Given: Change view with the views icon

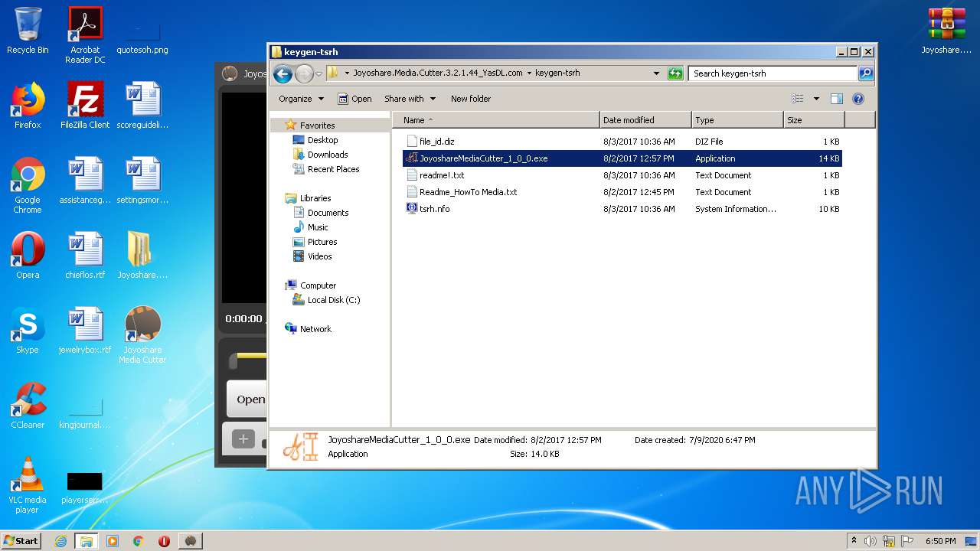Looking at the screenshot, I should click(798, 99).
